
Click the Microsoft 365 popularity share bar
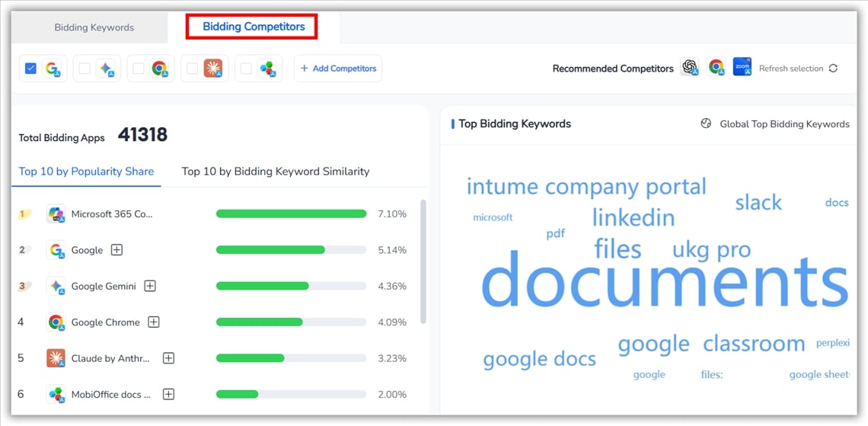291,214
